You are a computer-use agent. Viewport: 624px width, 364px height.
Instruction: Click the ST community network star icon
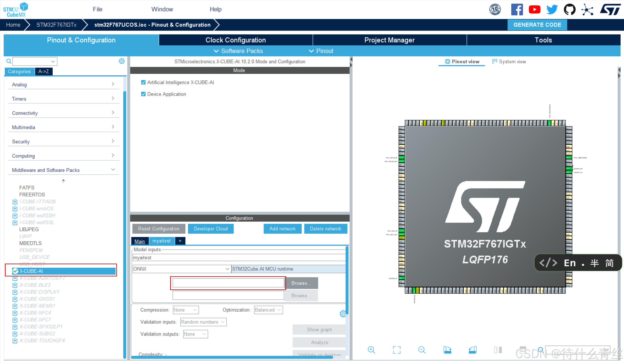click(x=587, y=10)
